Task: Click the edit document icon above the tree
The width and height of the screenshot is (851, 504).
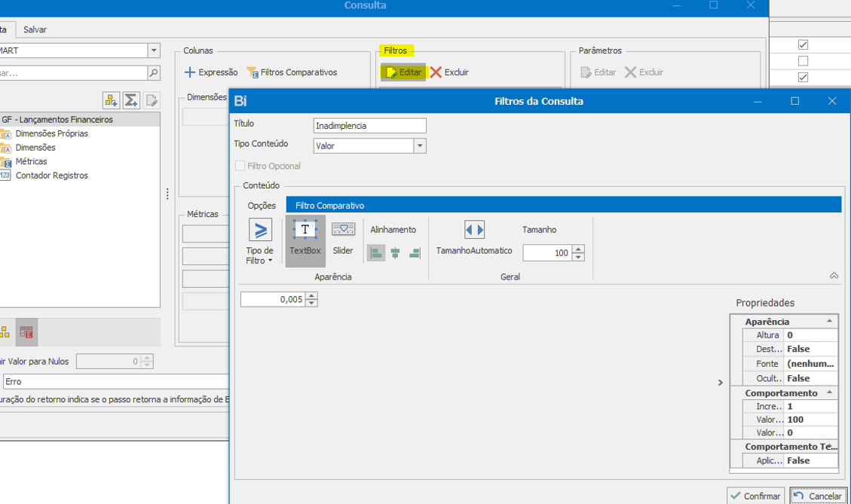Action: 152,100
